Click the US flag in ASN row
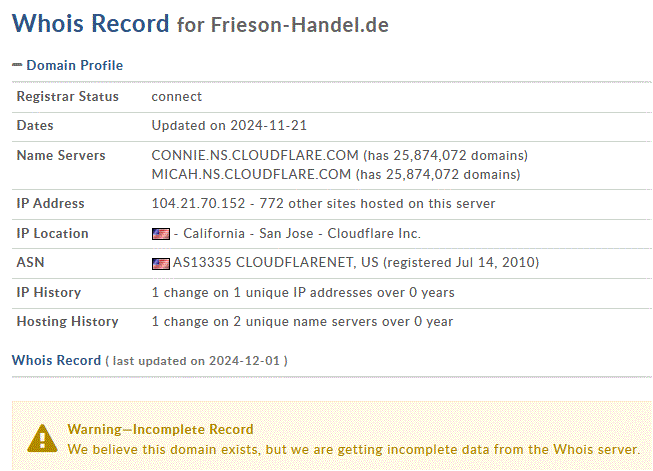Image resolution: width=653 pixels, height=471 pixels. tap(161, 264)
